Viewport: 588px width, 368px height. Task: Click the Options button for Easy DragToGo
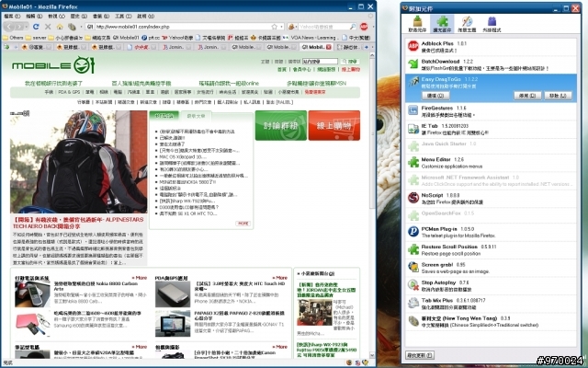click(435, 96)
